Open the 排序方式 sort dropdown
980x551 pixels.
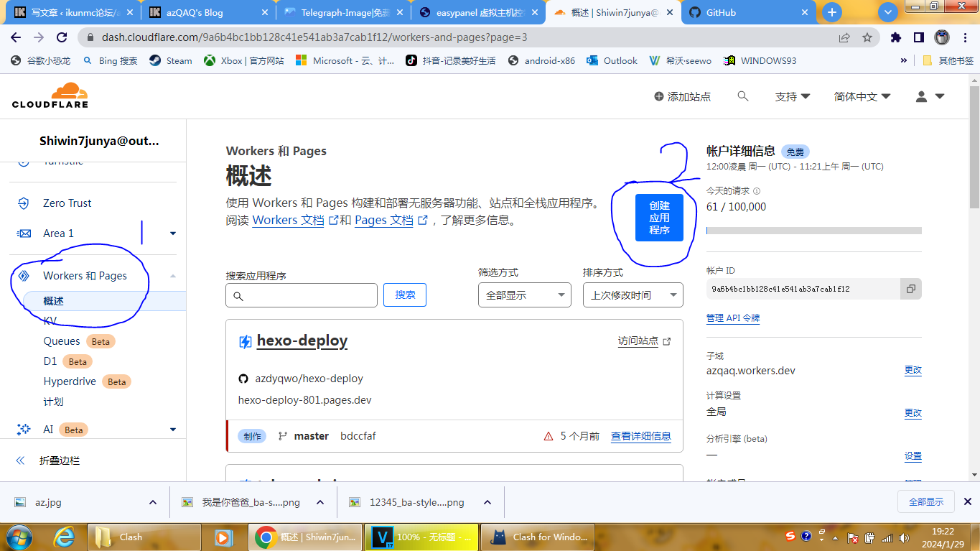[632, 295]
